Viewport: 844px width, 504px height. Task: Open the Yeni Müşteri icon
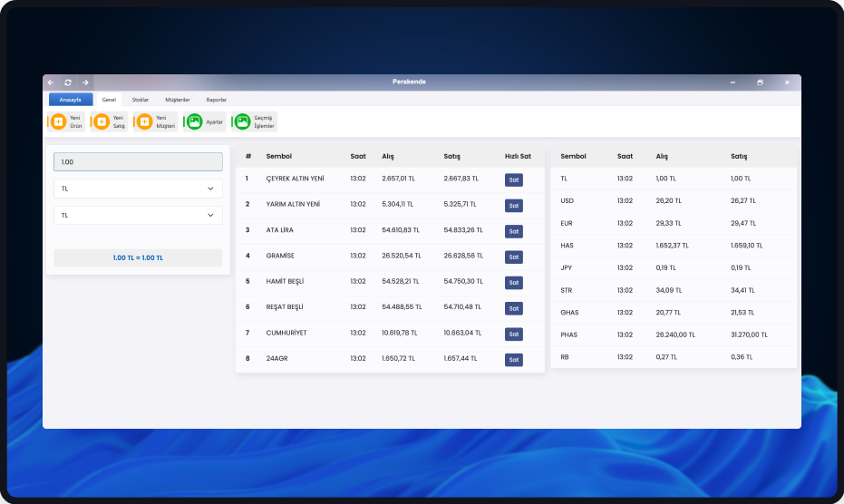(x=144, y=121)
